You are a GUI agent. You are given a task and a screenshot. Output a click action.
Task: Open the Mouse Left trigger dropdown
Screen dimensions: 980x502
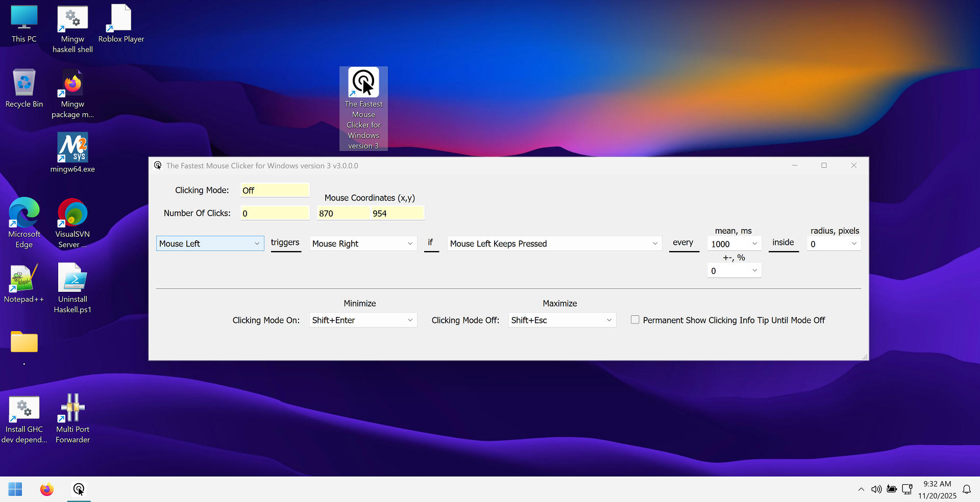[x=257, y=243]
